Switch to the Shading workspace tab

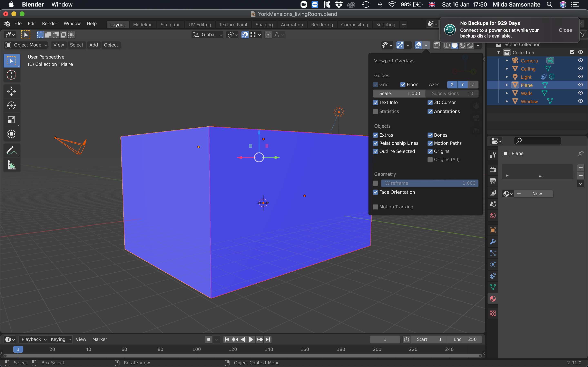264,24
